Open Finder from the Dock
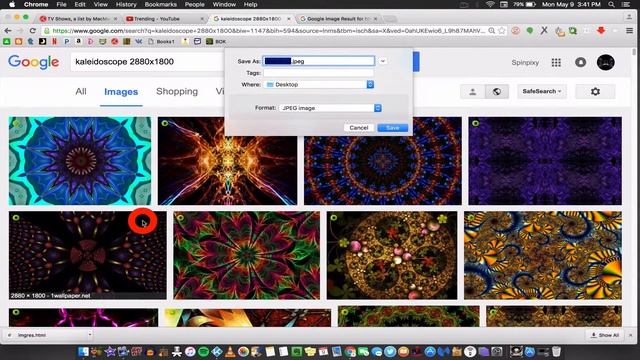Viewport: 640px width, 360px height. pos(83,351)
